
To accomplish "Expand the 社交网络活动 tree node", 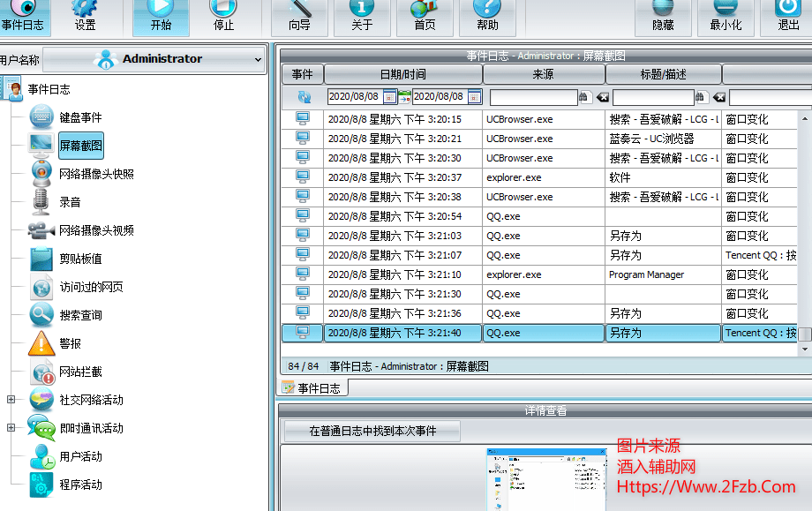I will [11, 400].
